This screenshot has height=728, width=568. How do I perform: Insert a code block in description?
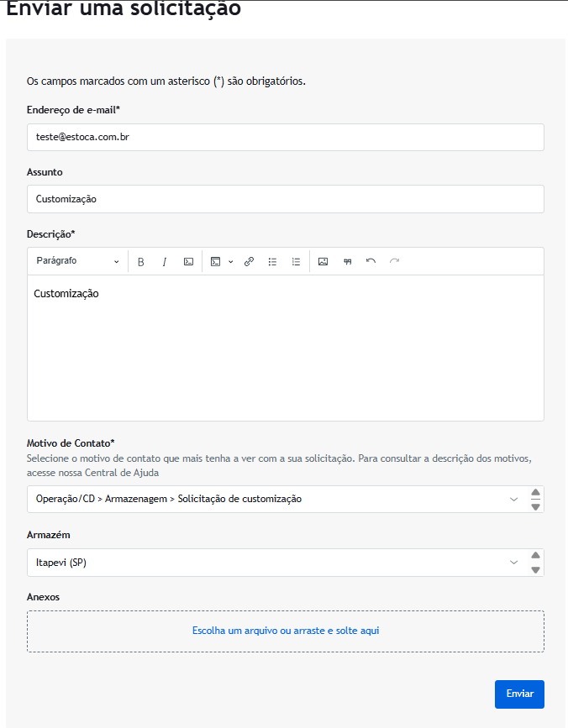pos(216,262)
